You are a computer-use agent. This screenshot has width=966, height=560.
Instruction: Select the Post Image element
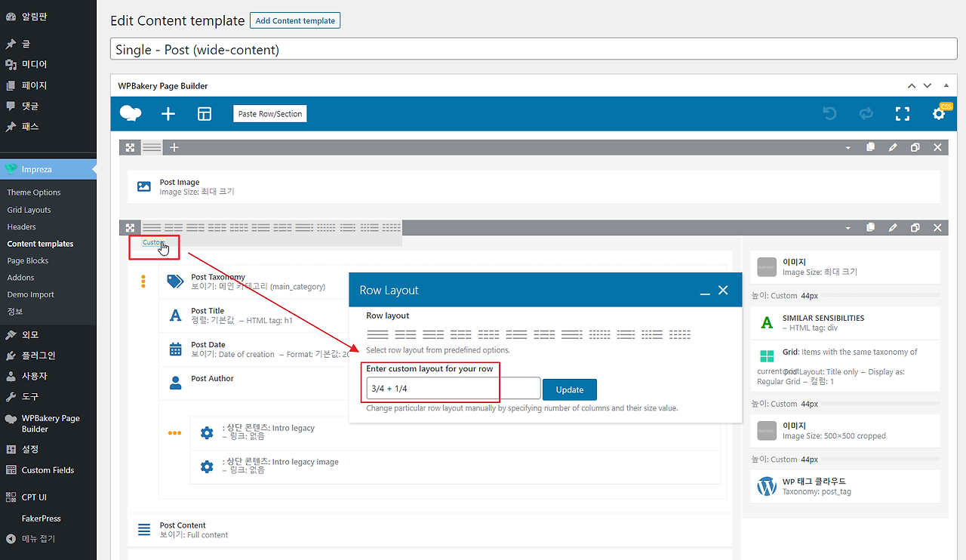coord(534,186)
